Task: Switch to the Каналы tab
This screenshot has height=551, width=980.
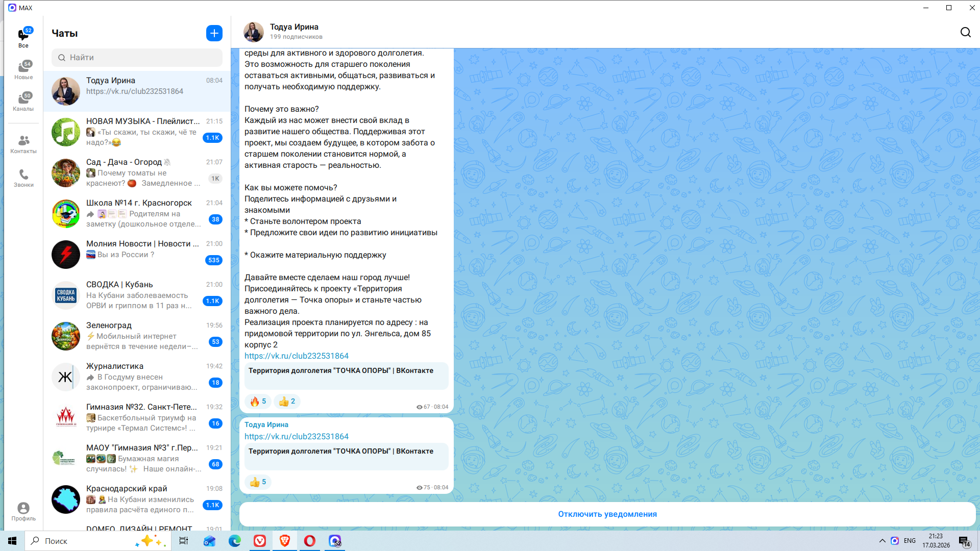Action: [x=23, y=102]
